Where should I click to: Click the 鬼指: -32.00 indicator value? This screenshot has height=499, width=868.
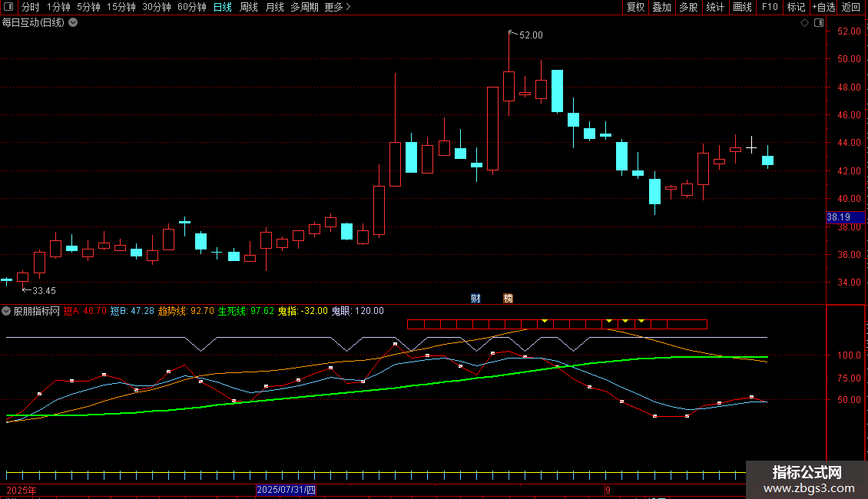303,311
